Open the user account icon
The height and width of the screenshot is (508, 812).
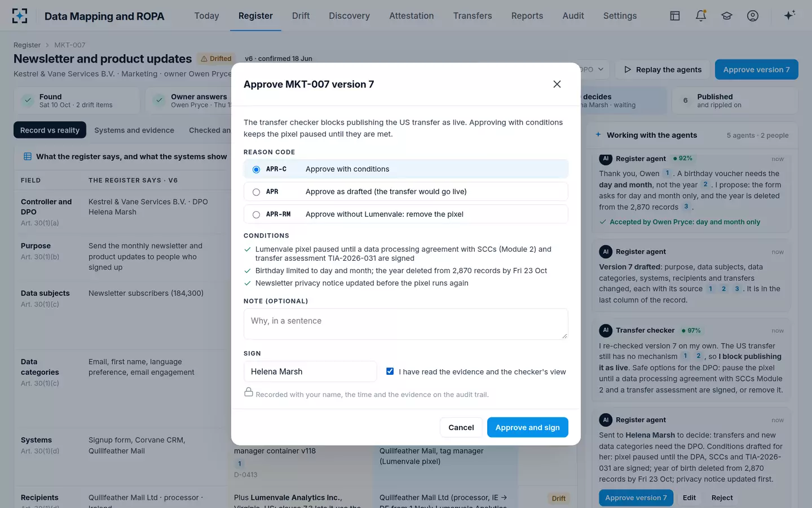[x=753, y=16]
